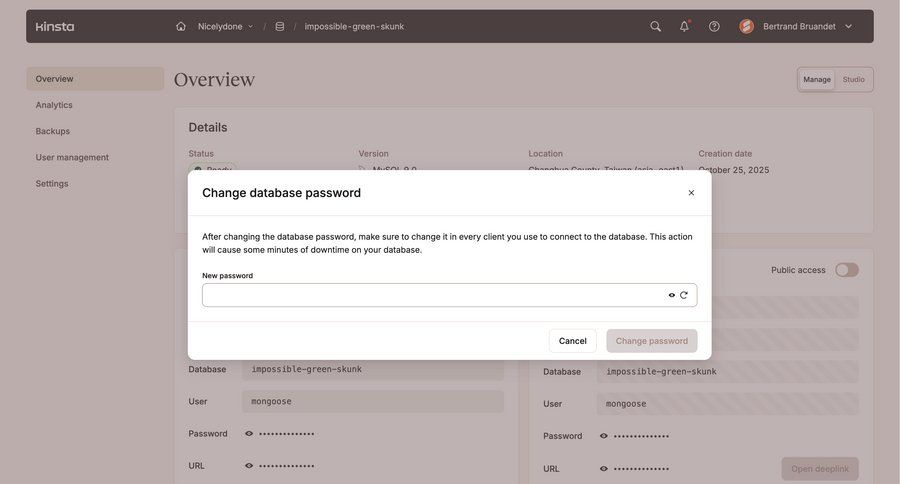This screenshot has height=484, width=900.
Task: Show new password with eye icon
Action: (672, 295)
